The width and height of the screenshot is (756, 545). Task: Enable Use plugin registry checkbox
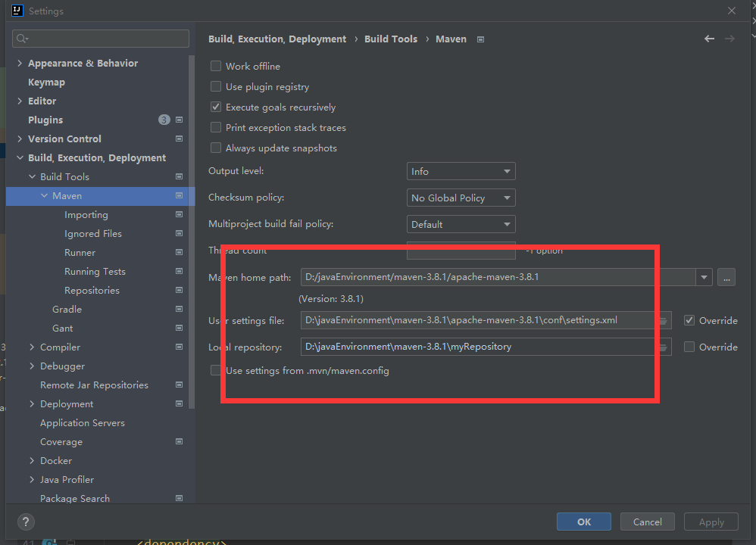pyautogui.click(x=216, y=87)
